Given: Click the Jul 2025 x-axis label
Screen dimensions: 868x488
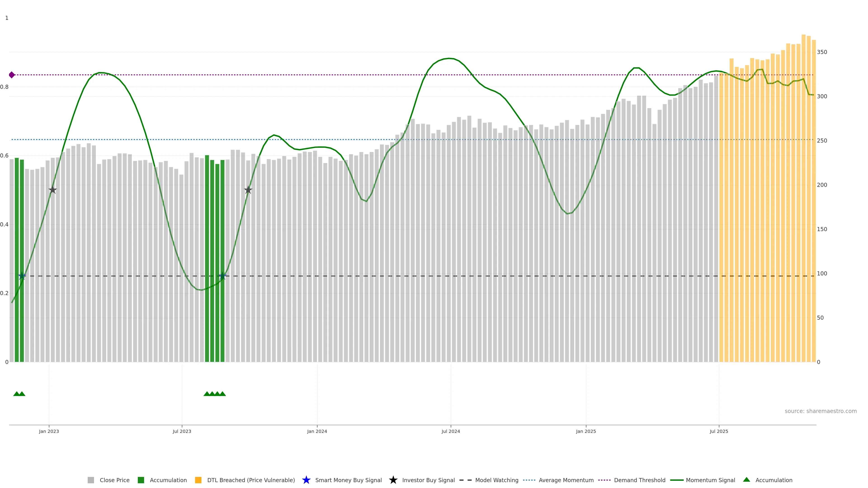Looking at the screenshot, I should coord(719,432).
